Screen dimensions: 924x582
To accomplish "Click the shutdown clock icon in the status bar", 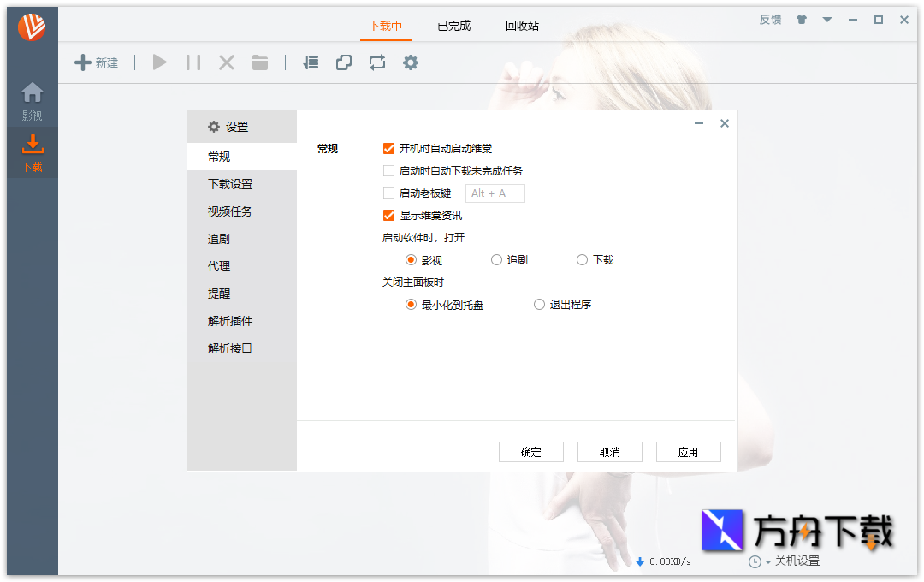I will tap(754, 561).
